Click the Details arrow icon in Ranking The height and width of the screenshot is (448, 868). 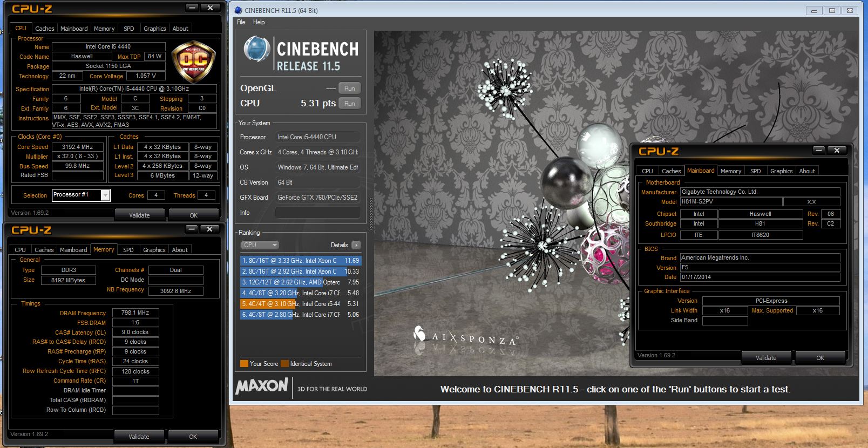point(356,245)
